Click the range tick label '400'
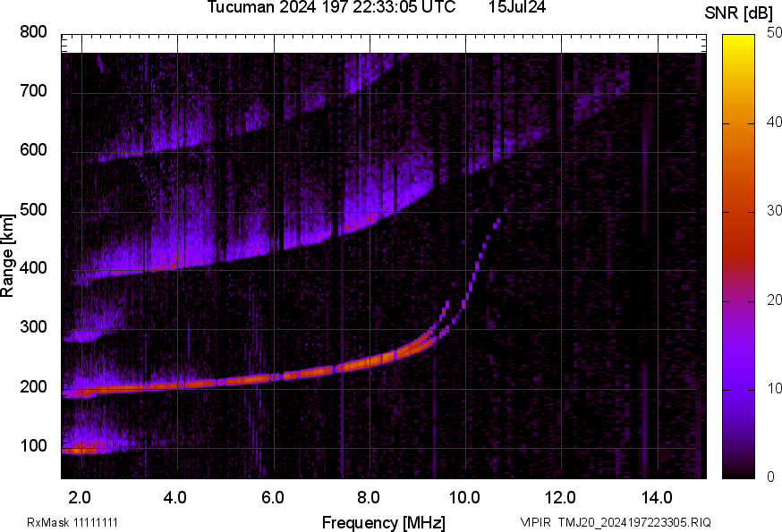 coord(33,268)
